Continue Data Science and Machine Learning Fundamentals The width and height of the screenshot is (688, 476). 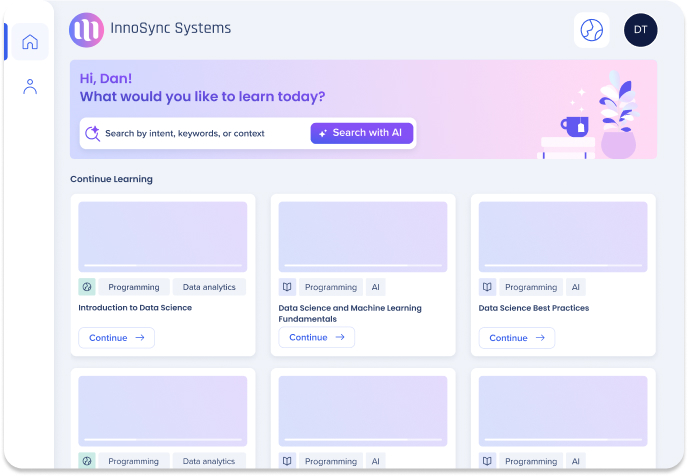pos(316,338)
